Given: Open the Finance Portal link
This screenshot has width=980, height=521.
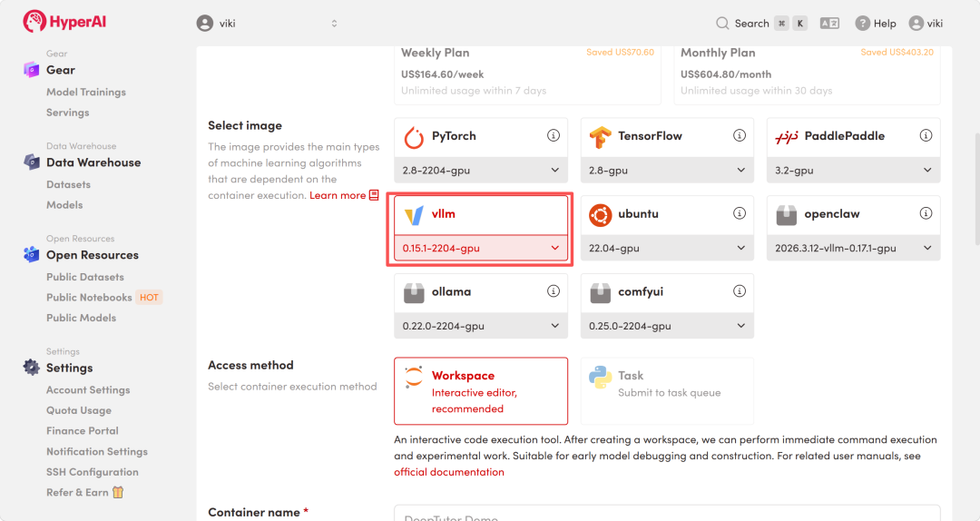Looking at the screenshot, I should tap(83, 431).
